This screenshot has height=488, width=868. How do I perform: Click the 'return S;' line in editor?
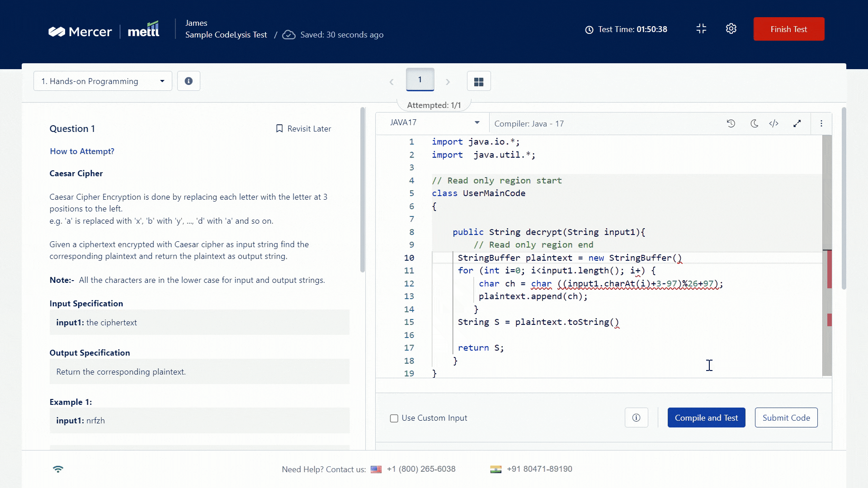pyautogui.click(x=481, y=348)
